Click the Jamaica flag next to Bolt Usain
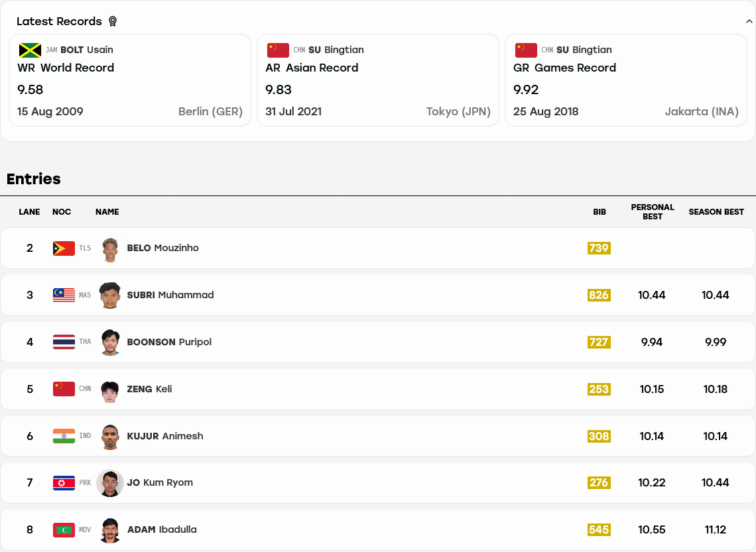756x552 pixels. pyautogui.click(x=30, y=50)
